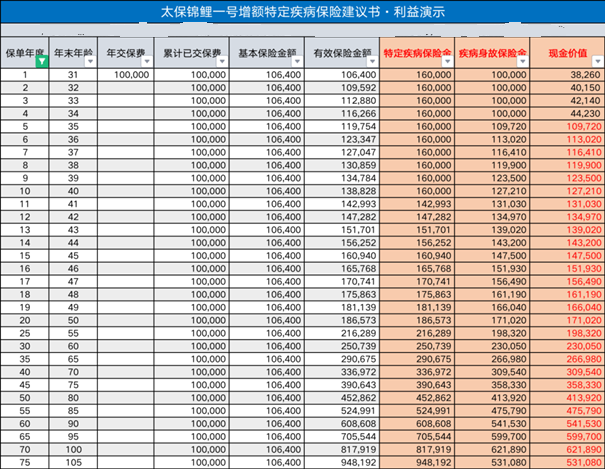The width and height of the screenshot is (605, 469).
Task: Select effective amount cell 119,754
Action: [342, 127]
